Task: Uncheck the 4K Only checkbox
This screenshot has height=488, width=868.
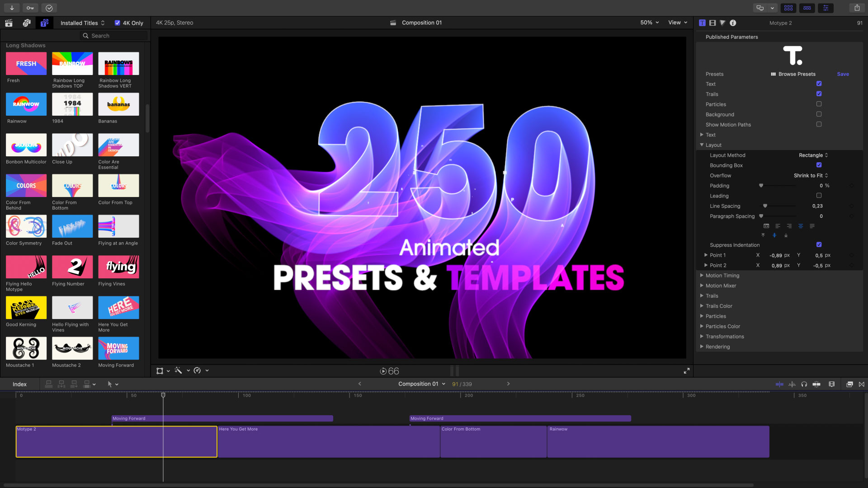Action: coord(118,23)
